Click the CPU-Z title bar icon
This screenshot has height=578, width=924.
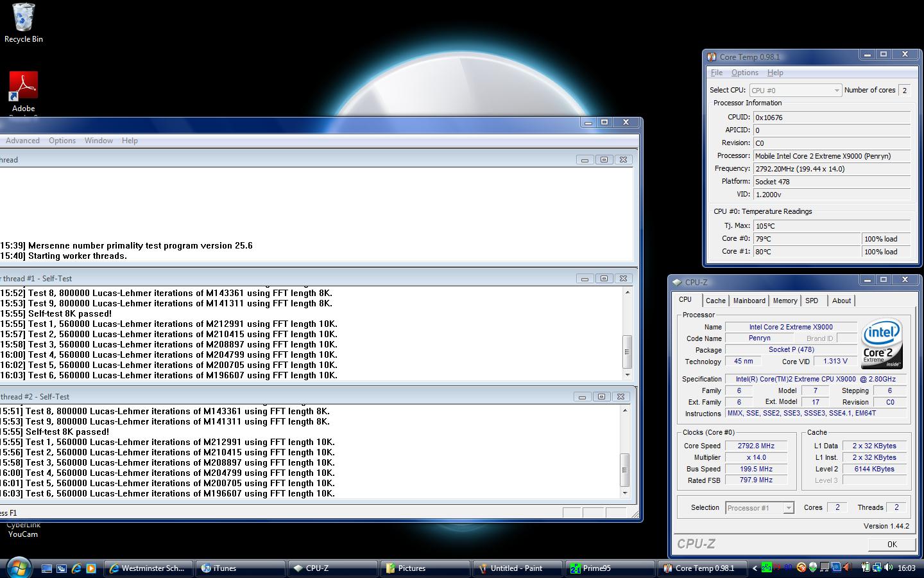click(677, 282)
